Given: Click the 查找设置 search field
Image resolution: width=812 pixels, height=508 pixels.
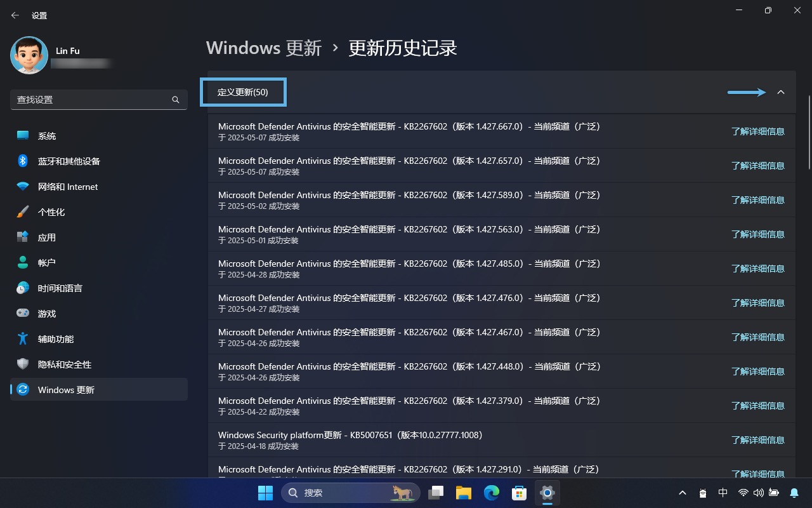Looking at the screenshot, I should tap(99, 100).
